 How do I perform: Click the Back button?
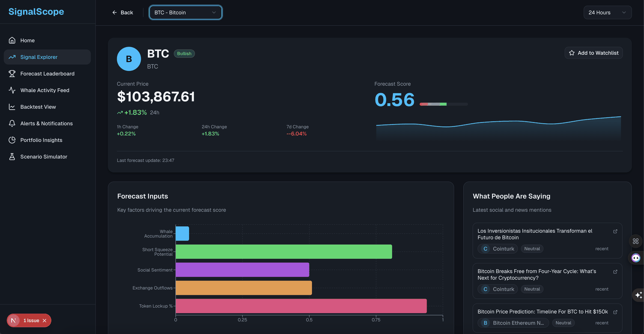tap(122, 12)
